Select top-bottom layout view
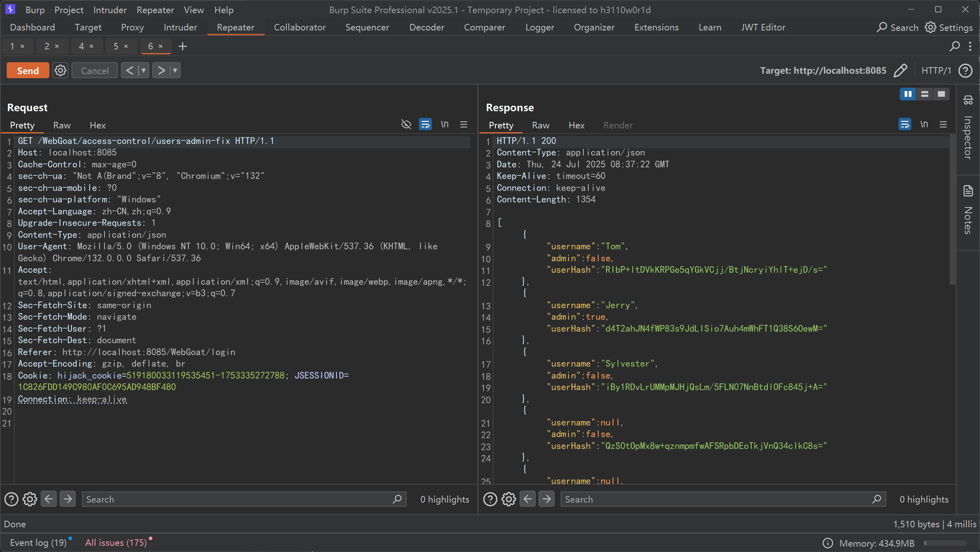The width and height of the screenshot is (980, 552). [924, 94]
